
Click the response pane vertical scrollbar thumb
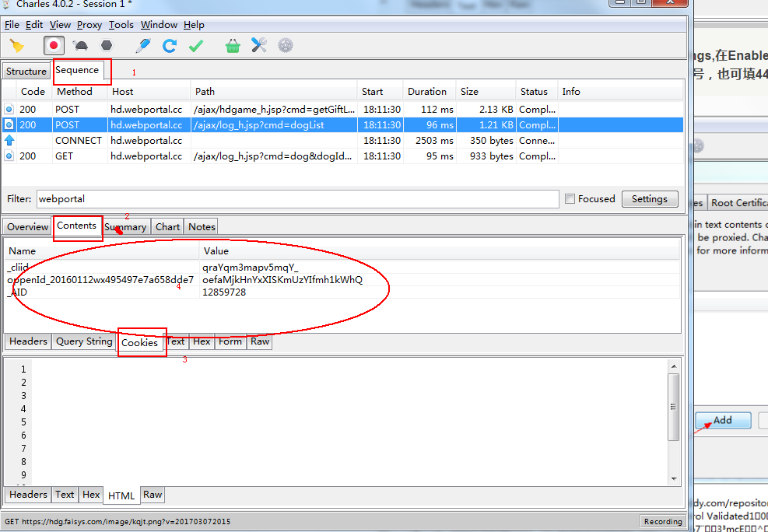tap(674, 408)
